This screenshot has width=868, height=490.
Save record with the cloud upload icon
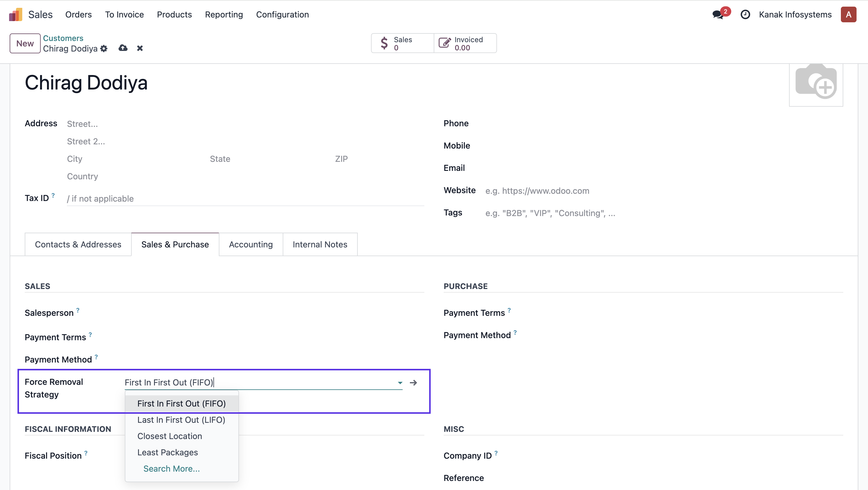[x=123, y=48]
